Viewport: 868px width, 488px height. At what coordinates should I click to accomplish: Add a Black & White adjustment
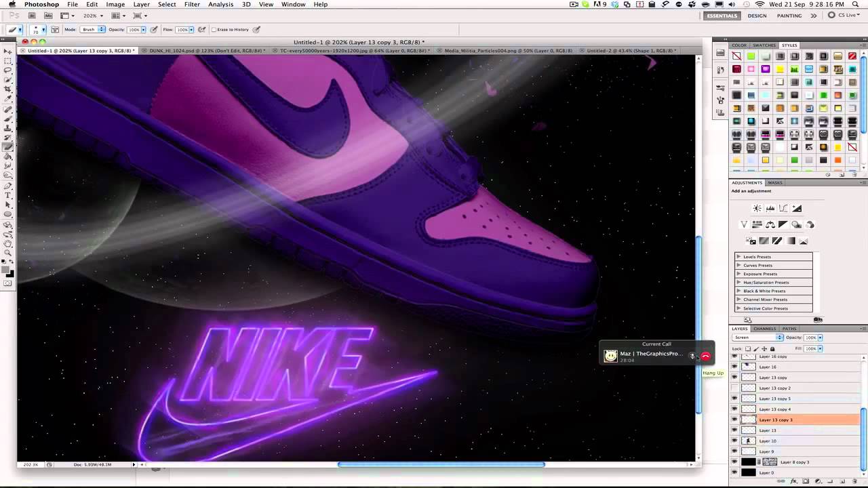point(783,224)
